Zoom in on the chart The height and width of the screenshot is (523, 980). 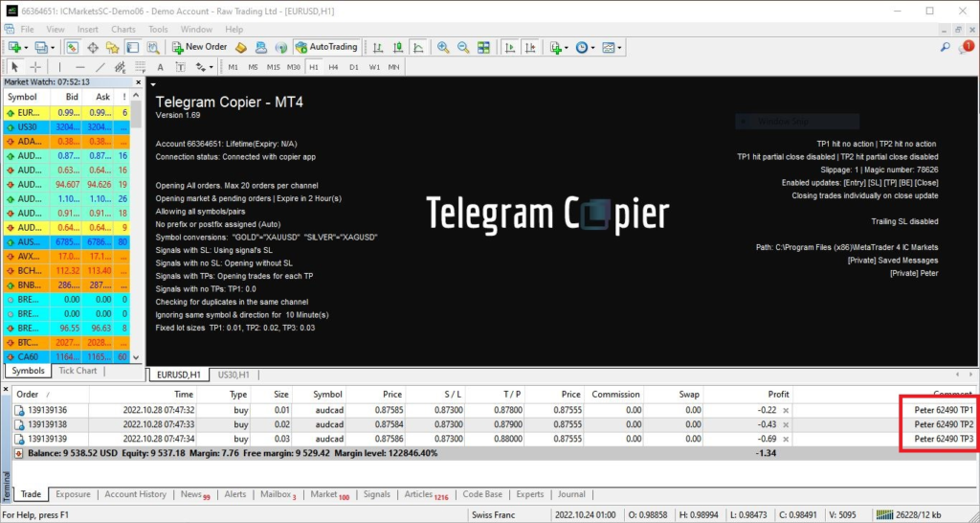pyautogui.click(x=443, y=47)
